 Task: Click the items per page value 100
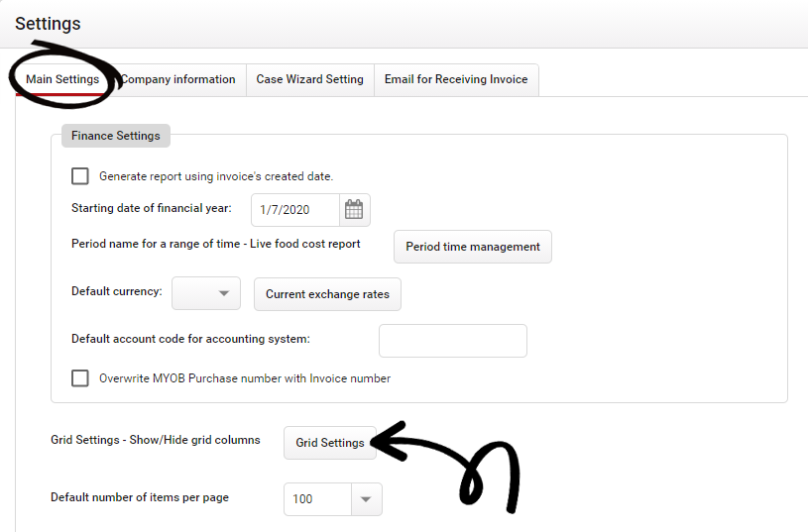tap(317, 499)
